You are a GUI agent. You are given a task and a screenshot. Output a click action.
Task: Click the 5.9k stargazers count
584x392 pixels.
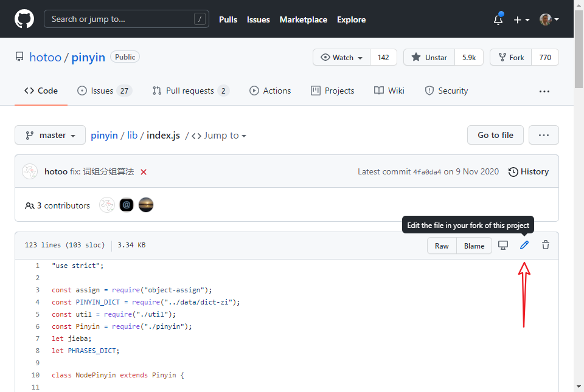[469, 57]
